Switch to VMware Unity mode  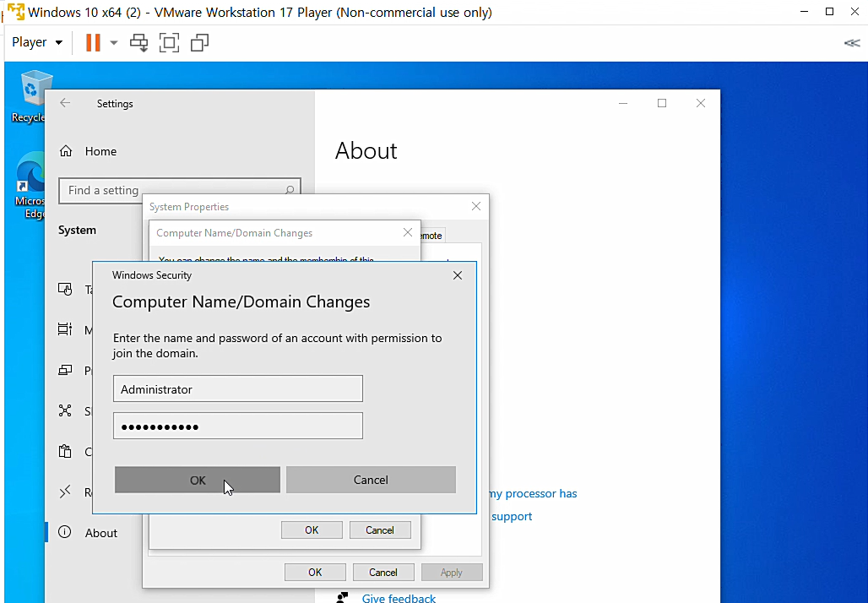pos(199,42)
